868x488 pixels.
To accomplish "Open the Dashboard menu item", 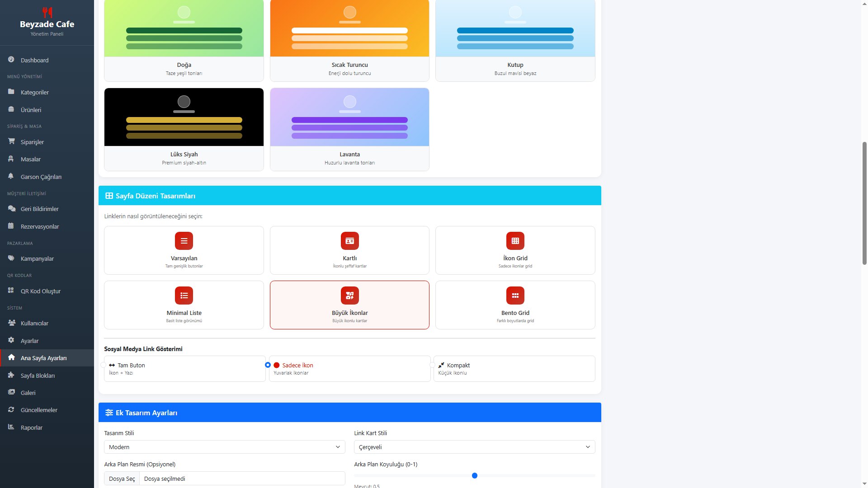I will tap(34, 60).
